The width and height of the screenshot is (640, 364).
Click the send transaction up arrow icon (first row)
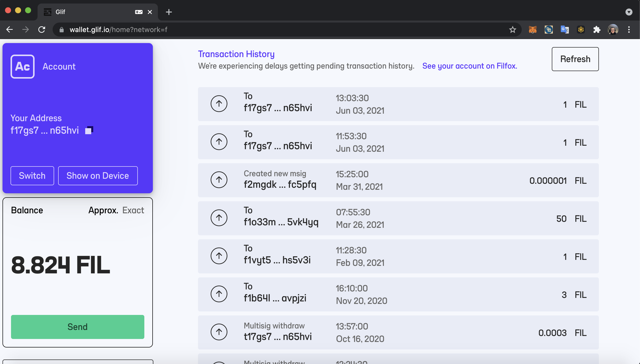coord(219,103)
